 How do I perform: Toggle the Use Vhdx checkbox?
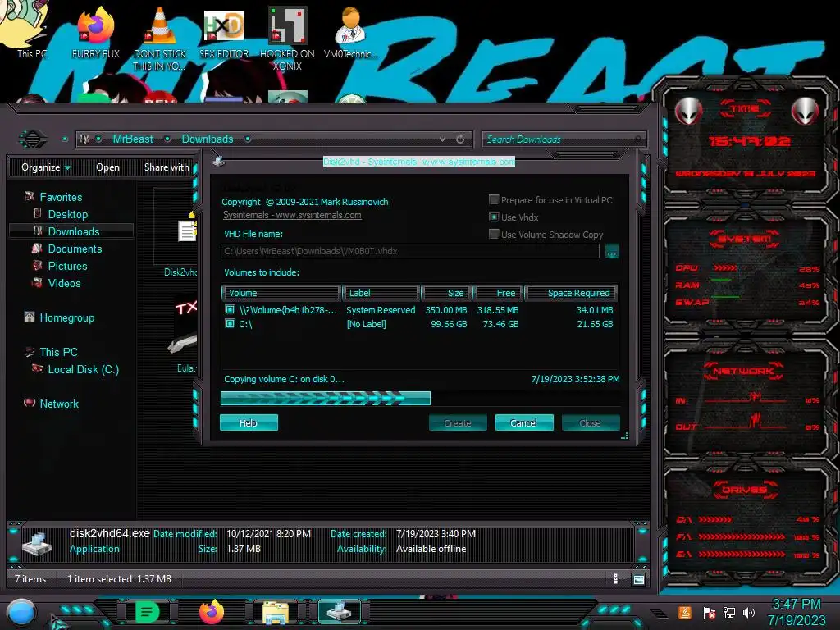(494, 217)
